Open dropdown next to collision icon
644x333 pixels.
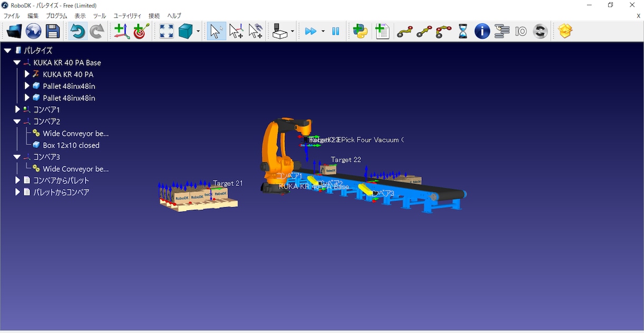[x=292, y=32]
